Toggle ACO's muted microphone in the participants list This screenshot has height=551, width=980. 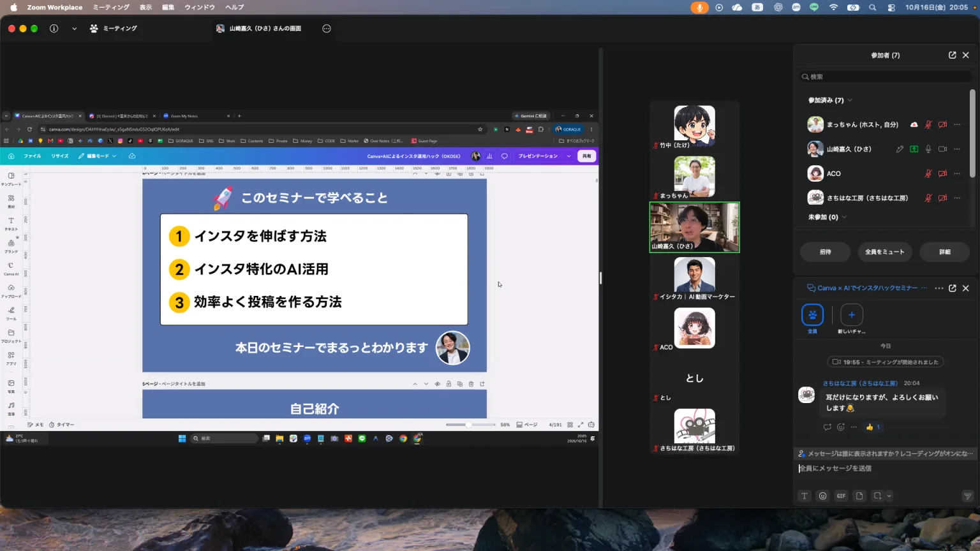coord(928,173)
